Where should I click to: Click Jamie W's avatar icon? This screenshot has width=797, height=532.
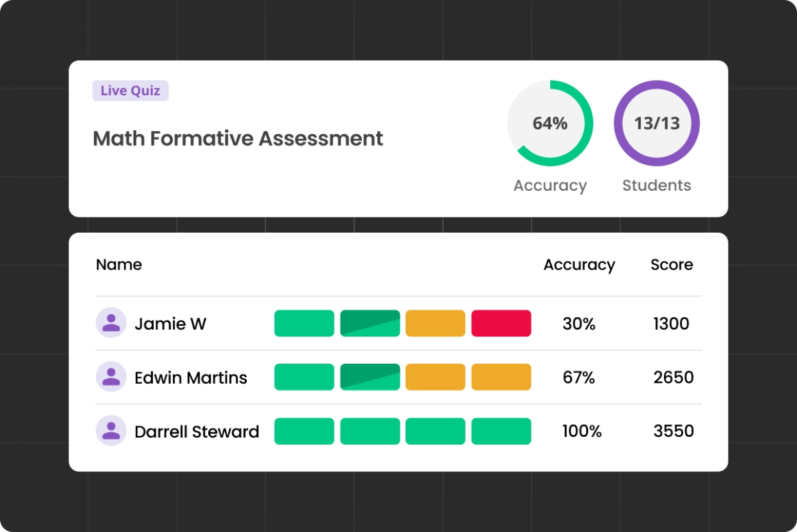coord(111,323)
